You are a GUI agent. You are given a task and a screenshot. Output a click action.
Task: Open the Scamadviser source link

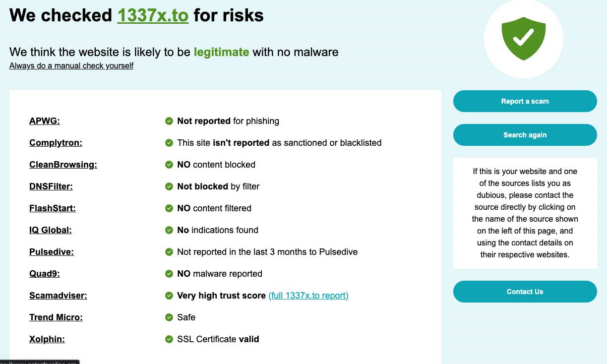(58, 296)
